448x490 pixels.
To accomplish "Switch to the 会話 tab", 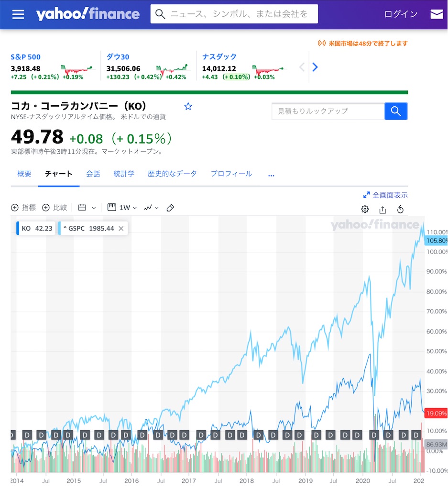I will tap(93, 174).
